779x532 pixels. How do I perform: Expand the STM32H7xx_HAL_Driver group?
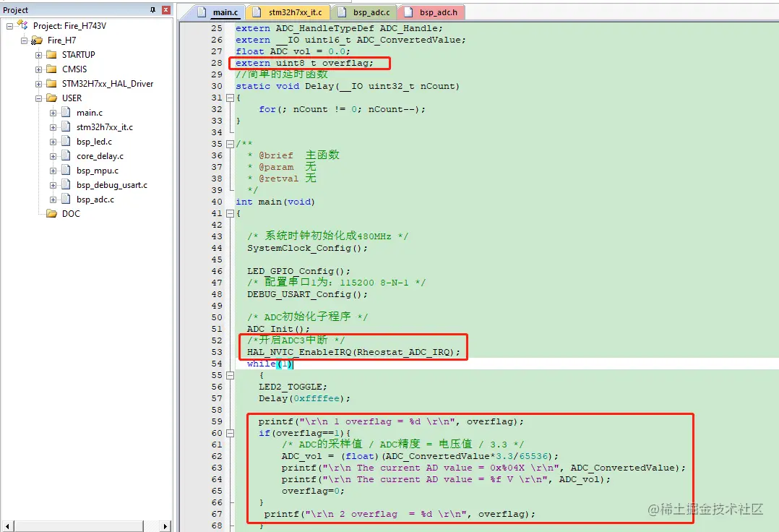pos(38,84)
